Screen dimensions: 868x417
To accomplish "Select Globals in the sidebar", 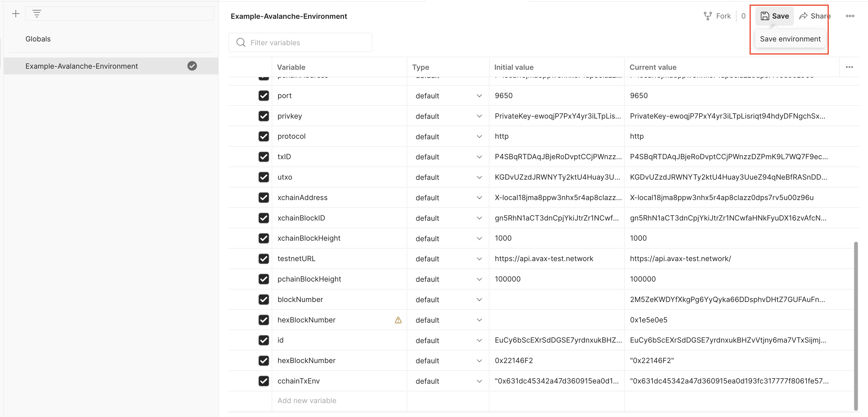I will click(x=38, y=39).
